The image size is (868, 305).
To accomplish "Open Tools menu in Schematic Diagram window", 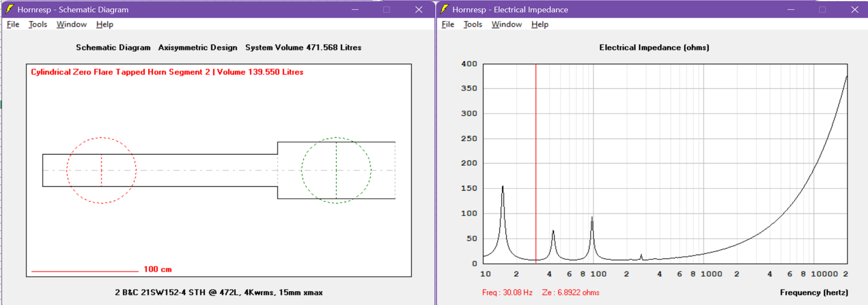I will coord(38,24).
